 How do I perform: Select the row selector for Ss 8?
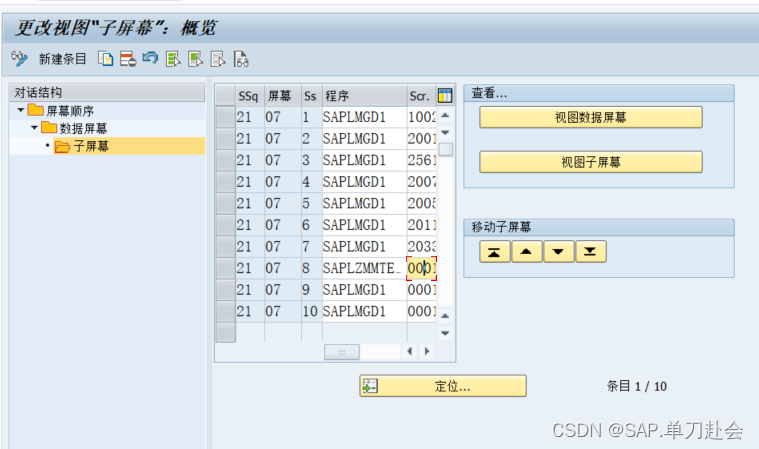click(225, 268)
